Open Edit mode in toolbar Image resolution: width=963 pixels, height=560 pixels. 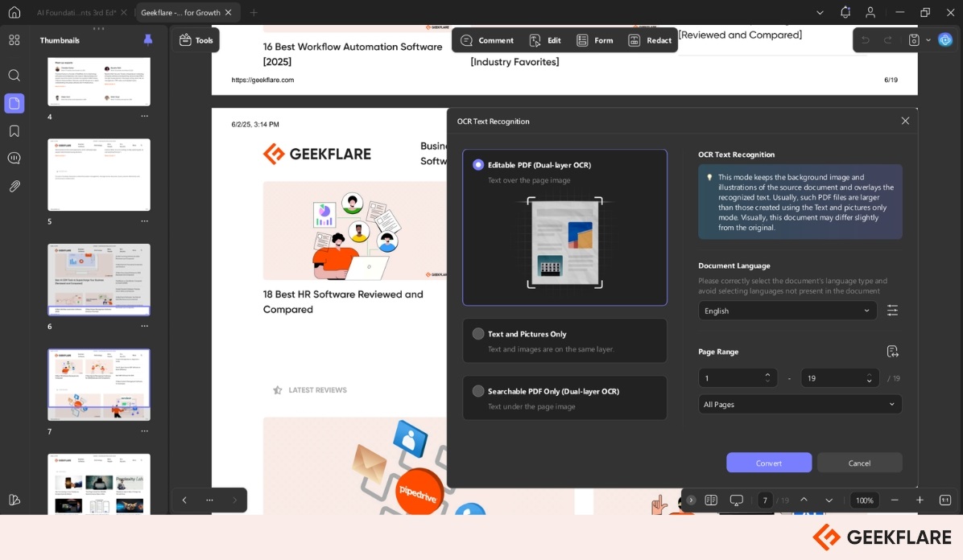(545, 40)
